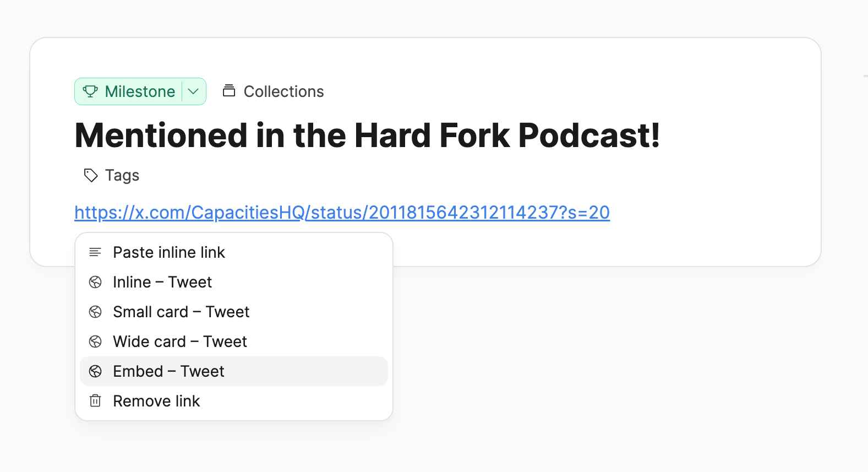Click the tag icon beside Tags
This screenshot has height=472, width=868.
pos(91,176)
